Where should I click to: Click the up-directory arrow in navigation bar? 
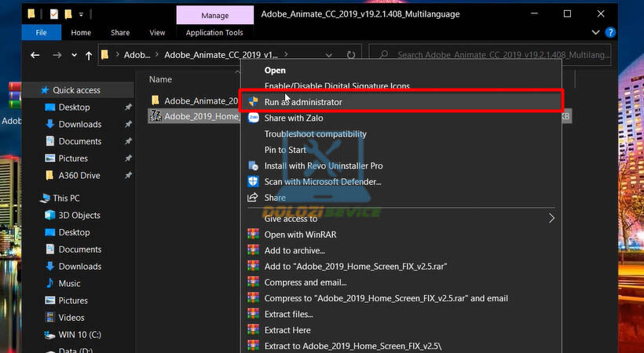(88, 56)
